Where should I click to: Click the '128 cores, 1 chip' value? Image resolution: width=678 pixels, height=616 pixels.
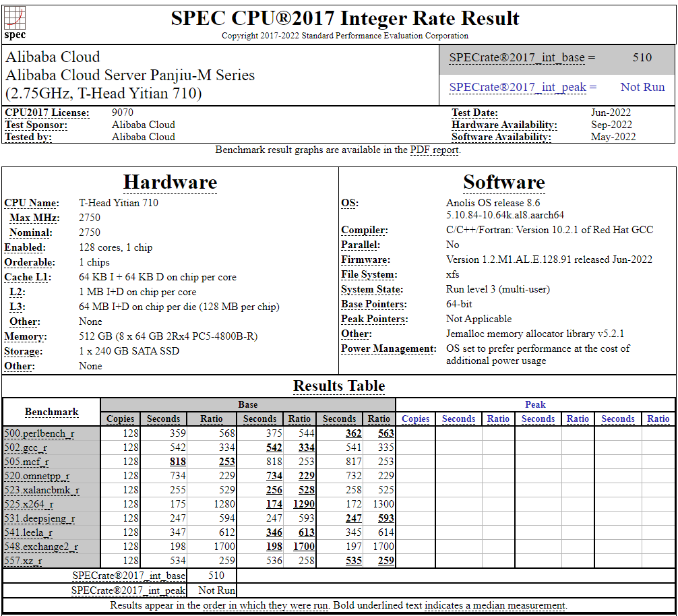coord(115,248)
